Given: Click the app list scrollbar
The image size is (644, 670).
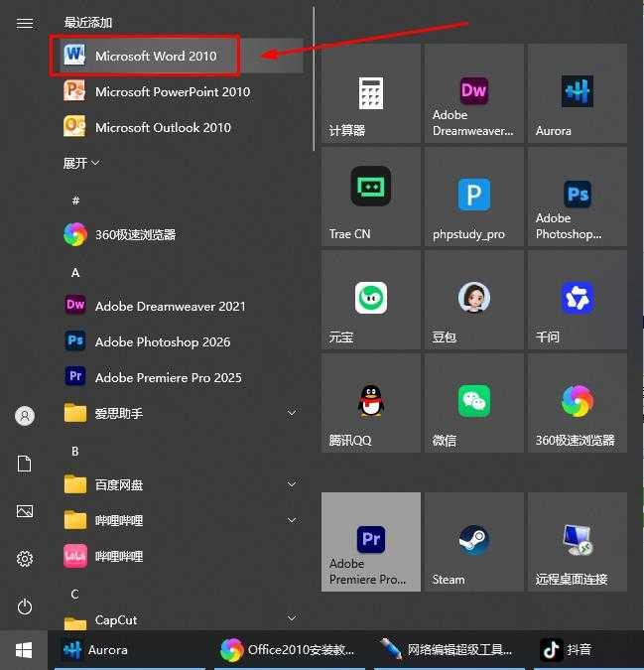Looking at the screenshot, I should (314, 78).
